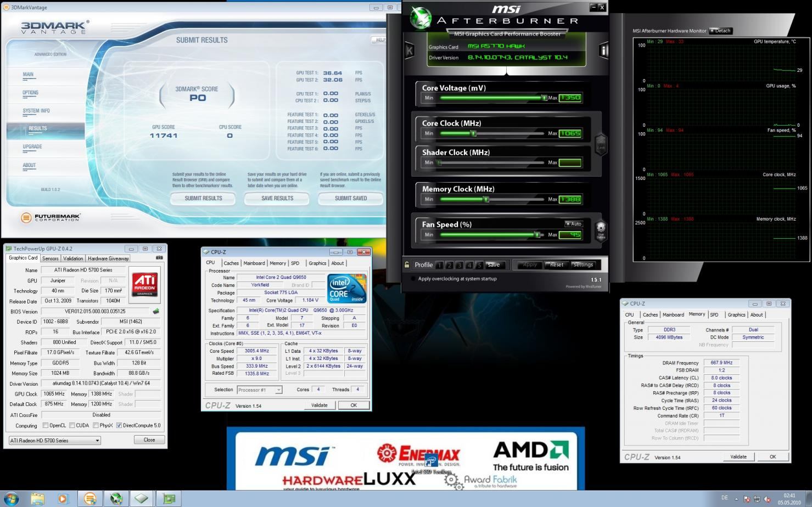Viewport: 812px width, 507px height.
Task: Open the Caches tab in the left CPU-Z window
Action: (231, 263)
